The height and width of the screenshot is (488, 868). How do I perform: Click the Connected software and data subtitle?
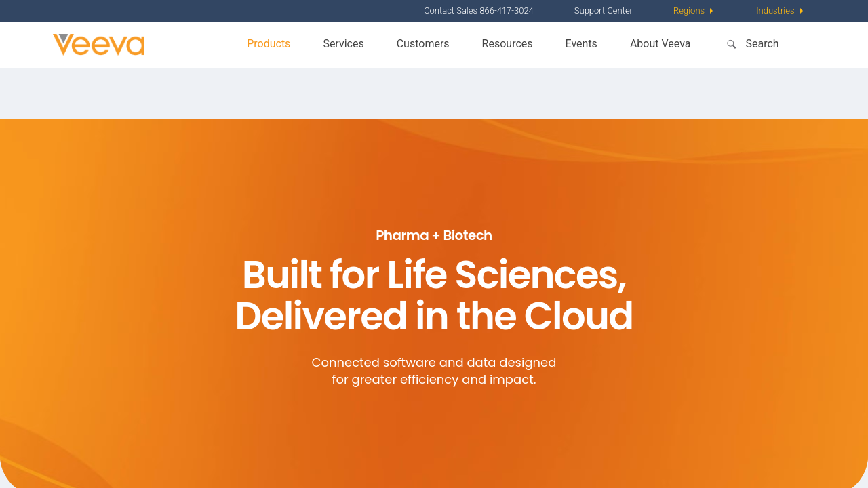click(x=434, y=371)
